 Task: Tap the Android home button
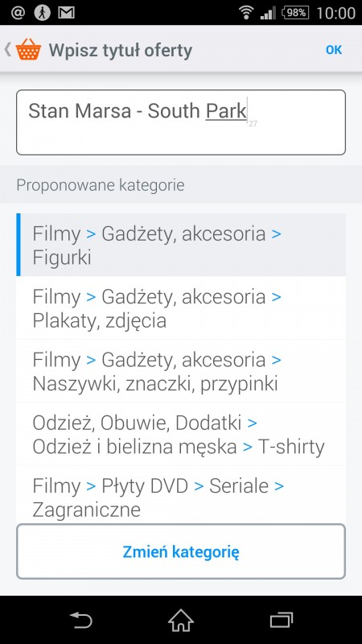click(x=180, y=620)
